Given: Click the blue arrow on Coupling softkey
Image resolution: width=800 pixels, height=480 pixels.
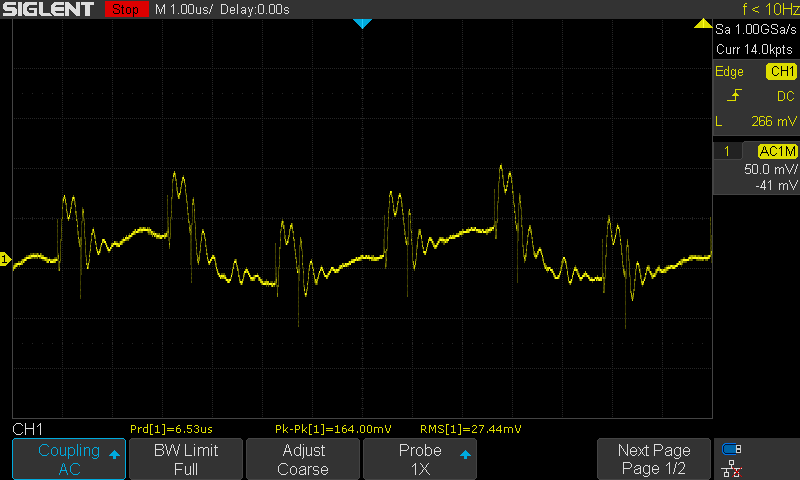Looking at the screenshot, I should [x=114, y=454].
